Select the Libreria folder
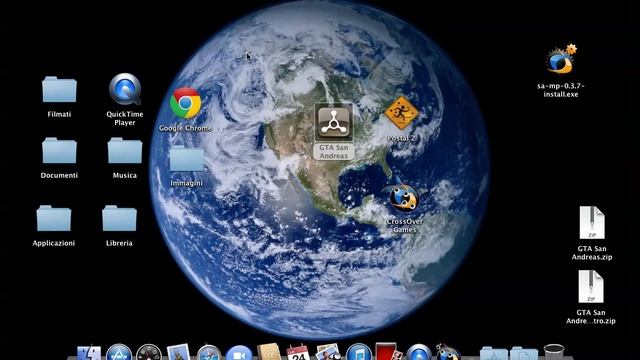Image resolution: width=640 pixels, height=360 pixels. [119, 218]
